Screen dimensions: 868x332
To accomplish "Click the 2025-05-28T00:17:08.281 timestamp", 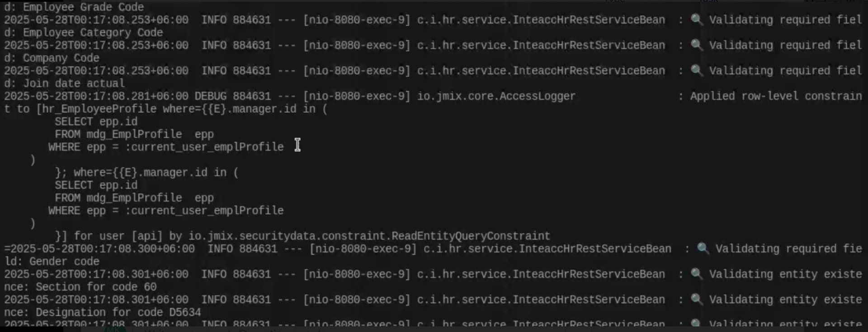I will 96,96.
